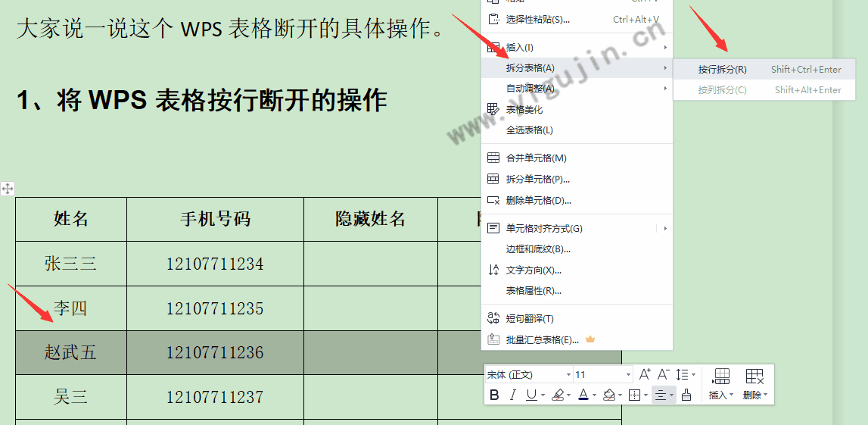Click the 手机号码 header cell
868x425 pixels.
click(x=216, y=219)
